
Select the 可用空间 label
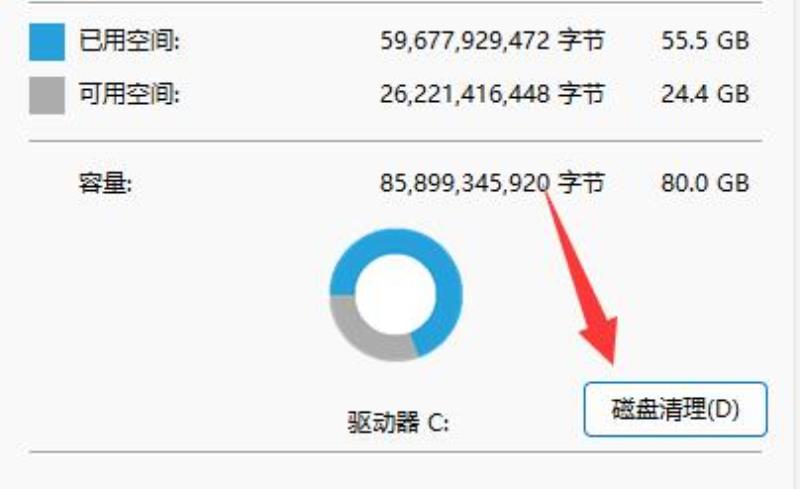tap(129, 94)
